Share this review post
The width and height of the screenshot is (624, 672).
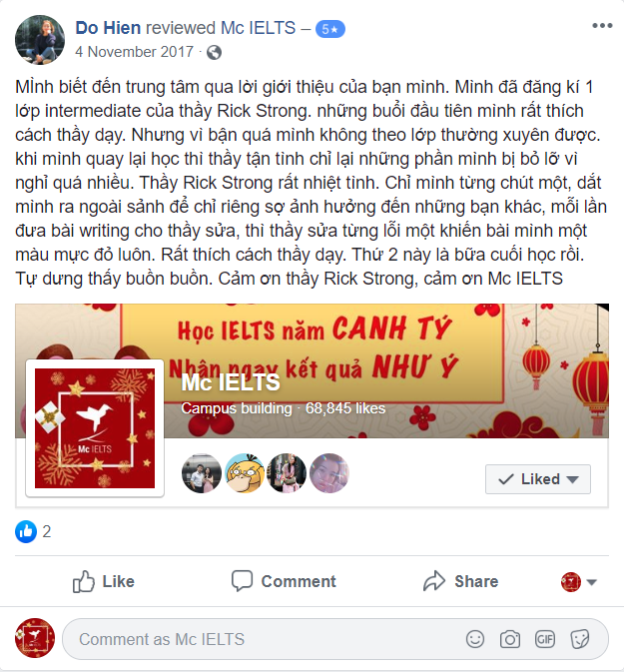click(x=460, y=581)
